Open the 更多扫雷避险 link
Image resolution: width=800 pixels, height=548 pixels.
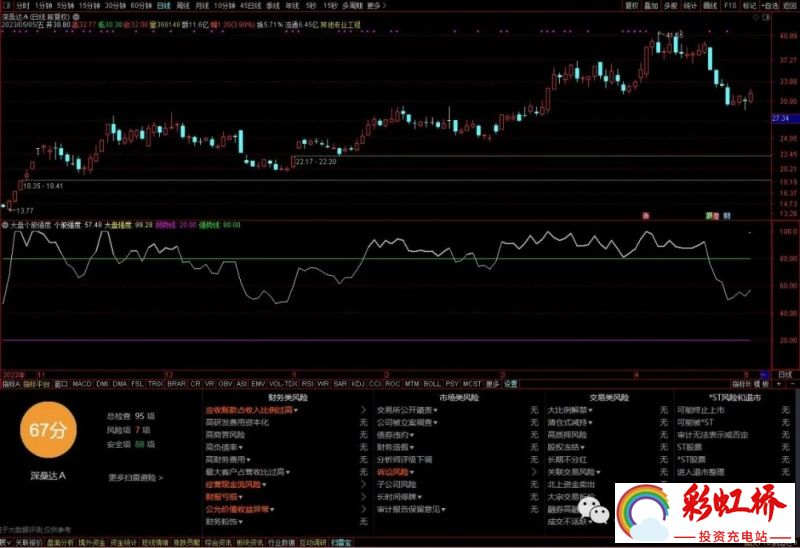(x=136, y=478)
